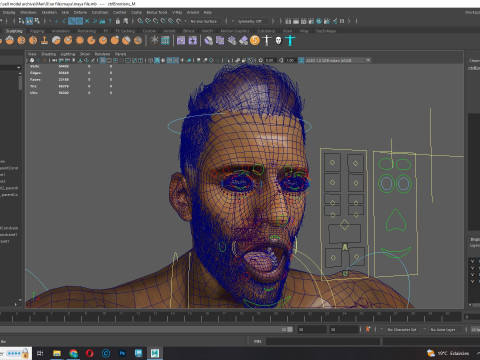The height and width of the screenshot is (360, 480).
Task: Open the No Live Surface field
Action: pos(203,21)
